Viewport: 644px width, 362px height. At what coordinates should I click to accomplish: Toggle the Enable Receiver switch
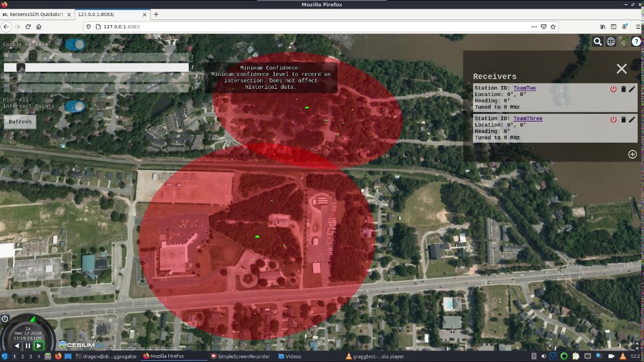(75, 45)
